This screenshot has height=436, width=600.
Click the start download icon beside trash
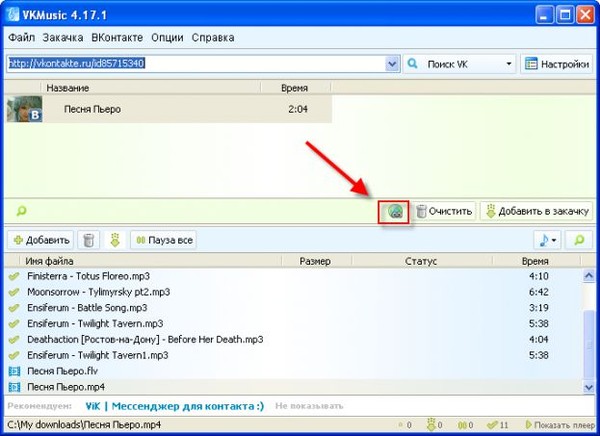115,240
